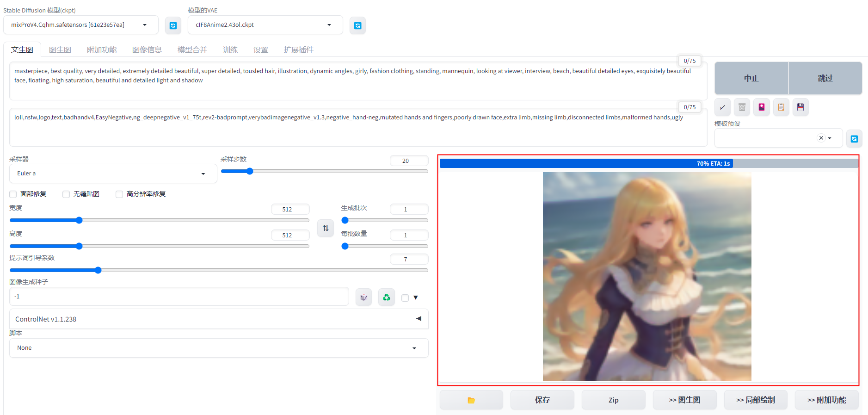Viewport: 868px width, 415px height.
Task: Click the 保存 save button
Action: pyautogui.click(x=542, y=400)
